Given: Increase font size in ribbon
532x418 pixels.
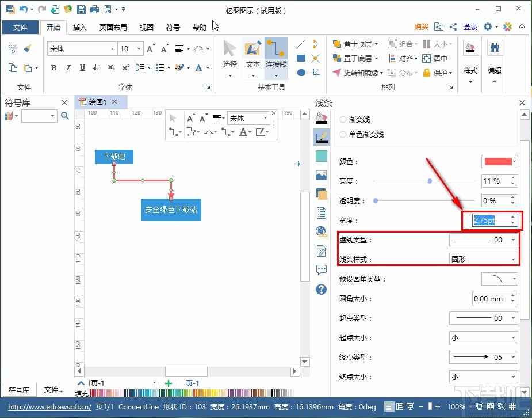Looking at the screenshot, I should tap(151, 48).
